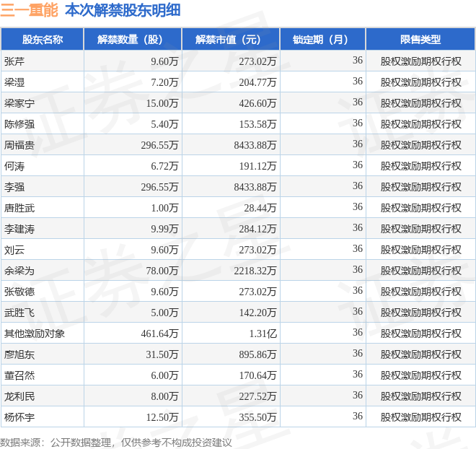Select shareholder name 张芹
Viewport: 476px width, 449px height.
pos(14,61)
